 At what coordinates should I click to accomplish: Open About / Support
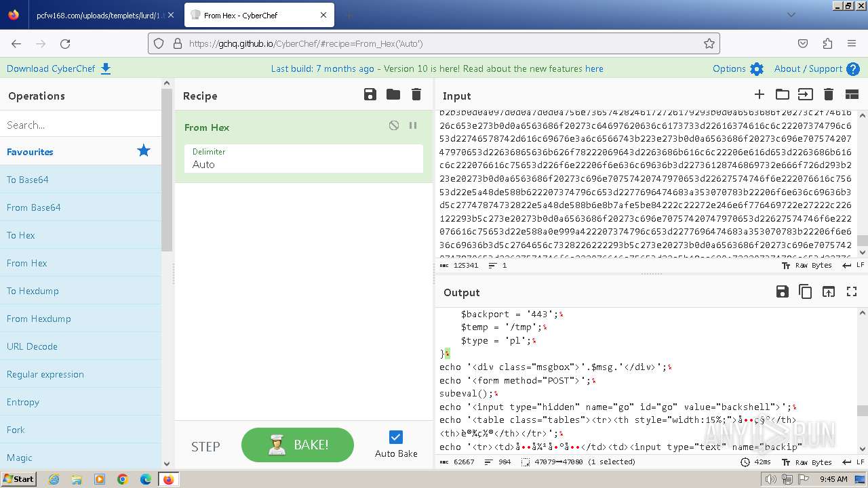(x=817, y=68)
